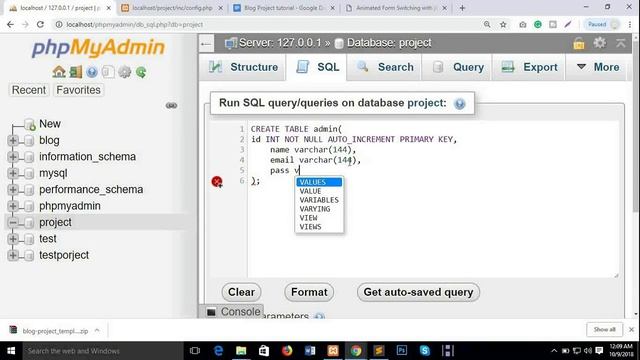Click the Clear button
640x360 pixels.
coord(242,292)
